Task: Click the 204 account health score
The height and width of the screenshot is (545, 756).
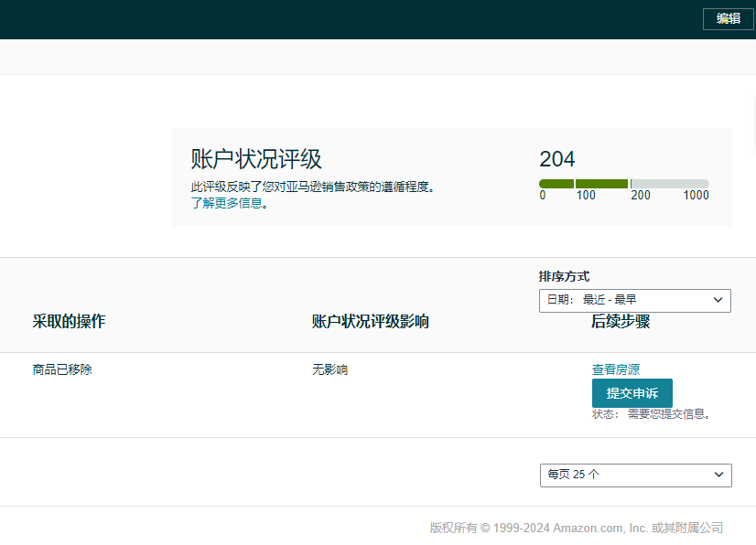Action: [556, 159]
